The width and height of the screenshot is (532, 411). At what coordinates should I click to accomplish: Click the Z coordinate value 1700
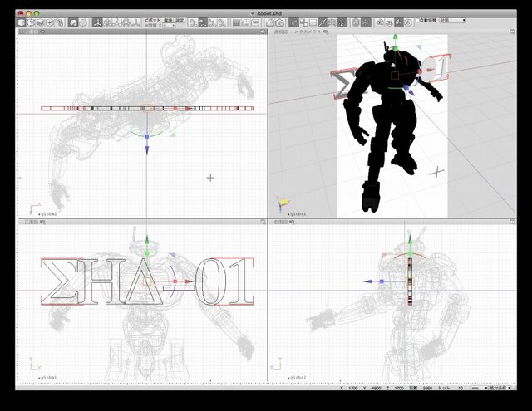click(x=399, y=388)
